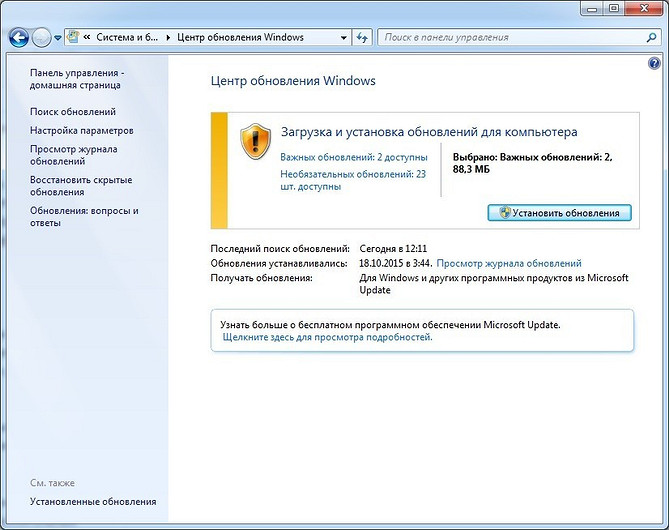This screenshot has width=669, height=530.
Task: Click the refresh icon beside address bar
Action: (x=361, y=38)
